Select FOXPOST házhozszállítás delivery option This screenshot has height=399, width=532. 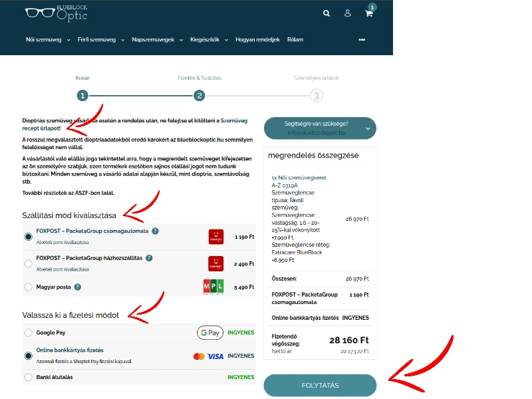pyautogui.click(x=28, y=263)
